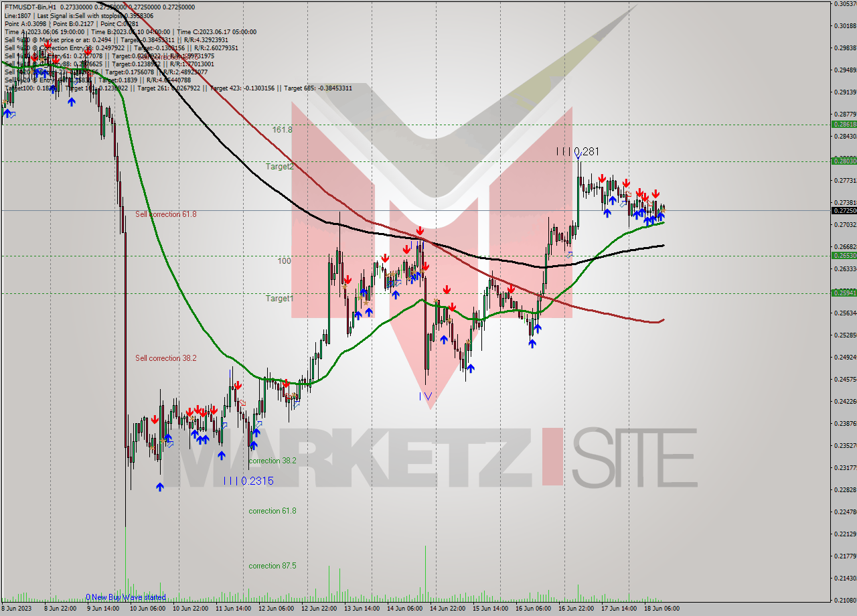Click the 0.21430 price axis value
Viewport: 857px width, 616px height.
pyautogui.click(x=845, y=579)
